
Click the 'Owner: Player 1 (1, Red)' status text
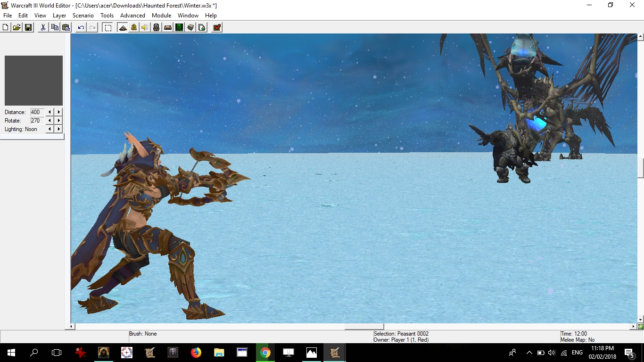pyautogui.click(x=401, y=340)
